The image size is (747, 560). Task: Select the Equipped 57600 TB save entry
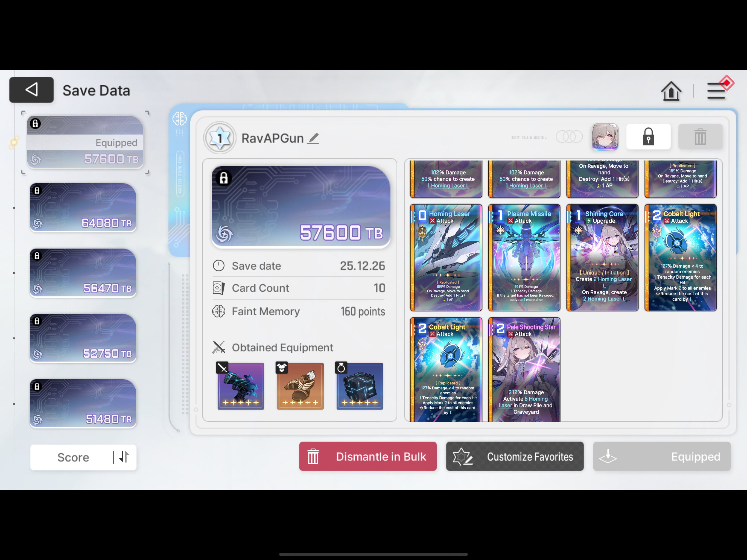coord(85,142)
